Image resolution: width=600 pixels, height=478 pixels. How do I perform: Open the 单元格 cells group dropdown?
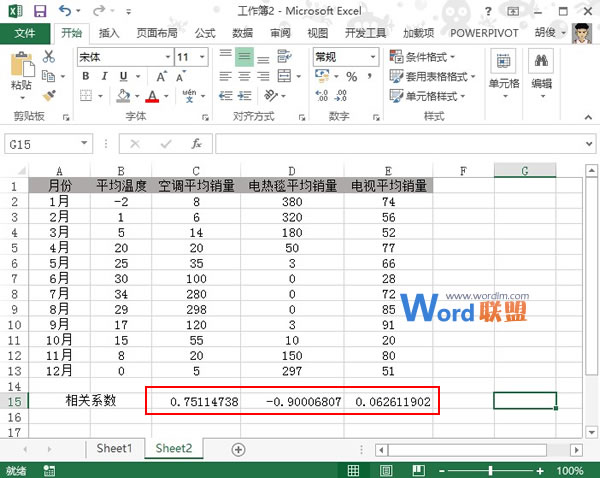504,74
